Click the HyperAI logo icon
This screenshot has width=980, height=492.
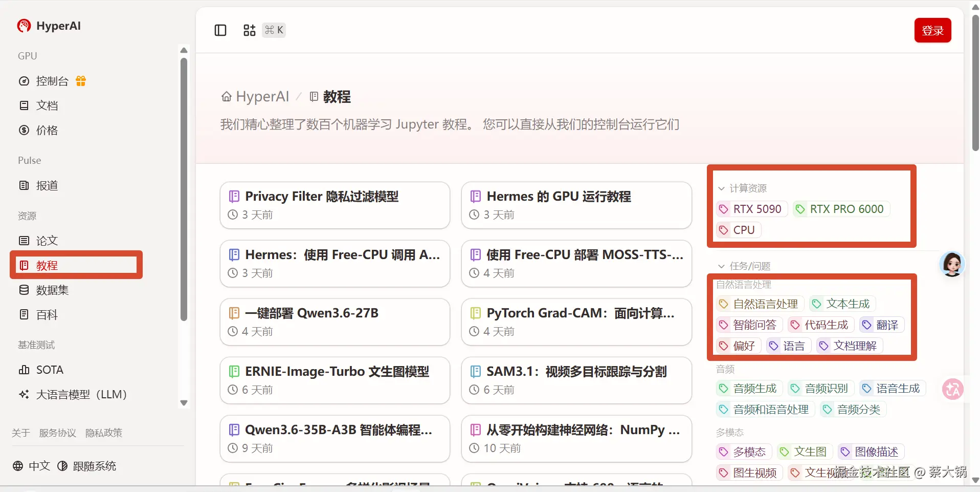point(24,26)
